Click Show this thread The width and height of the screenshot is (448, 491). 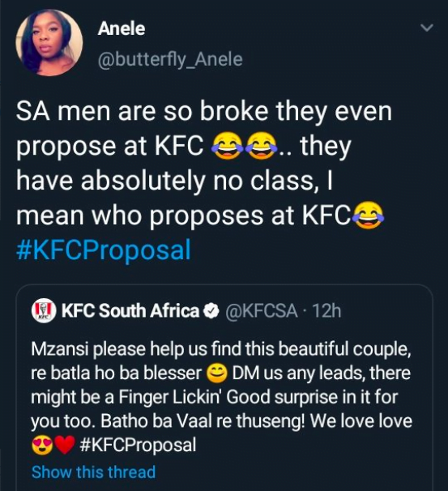pyautogui.click(x=94, y=472)
